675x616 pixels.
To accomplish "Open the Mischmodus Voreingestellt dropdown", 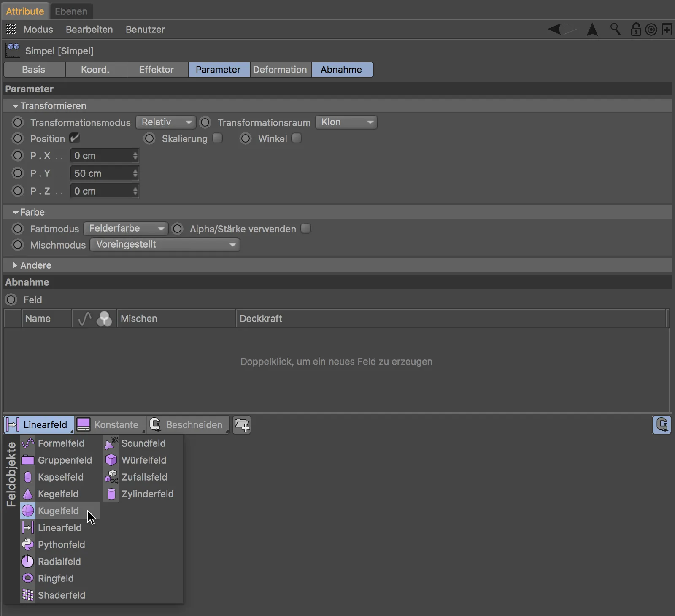I will pyautogui.click(x=165, y=244).
